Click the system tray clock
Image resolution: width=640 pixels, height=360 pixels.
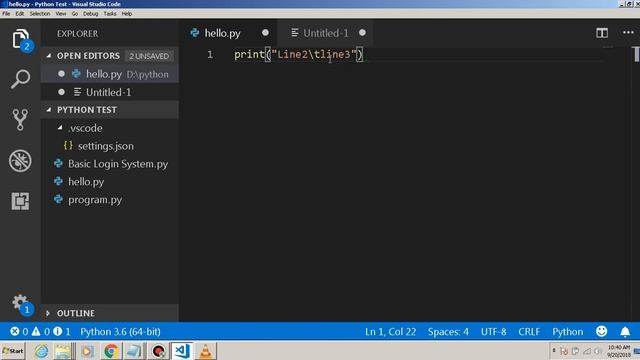click(x=619, y=351)
